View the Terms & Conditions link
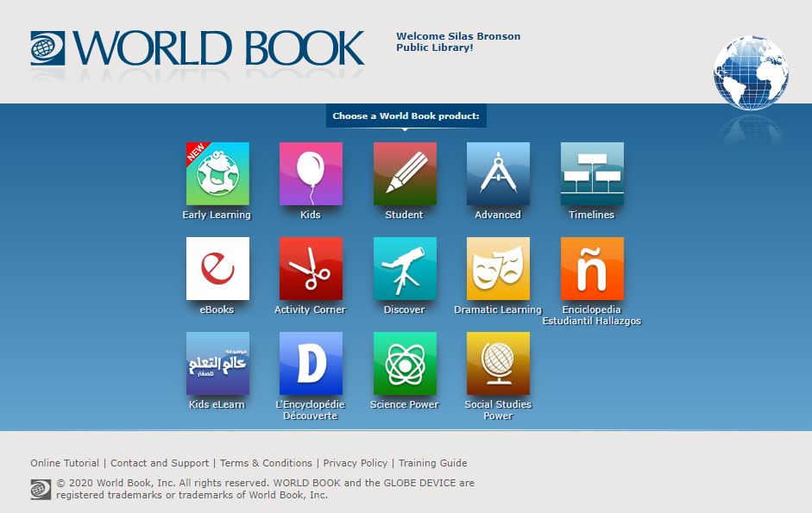Viewport: 812px width, 513px height. click(266, 463)
